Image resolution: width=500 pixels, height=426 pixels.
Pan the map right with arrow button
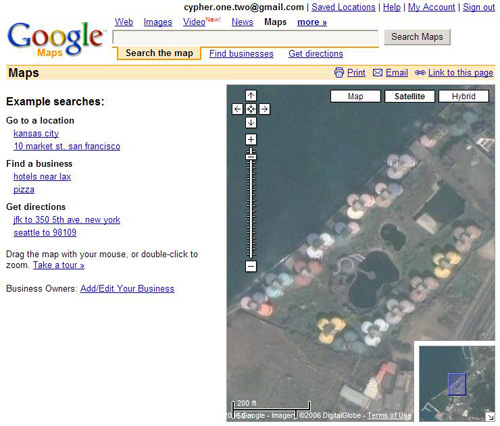(x=264, y=109)
